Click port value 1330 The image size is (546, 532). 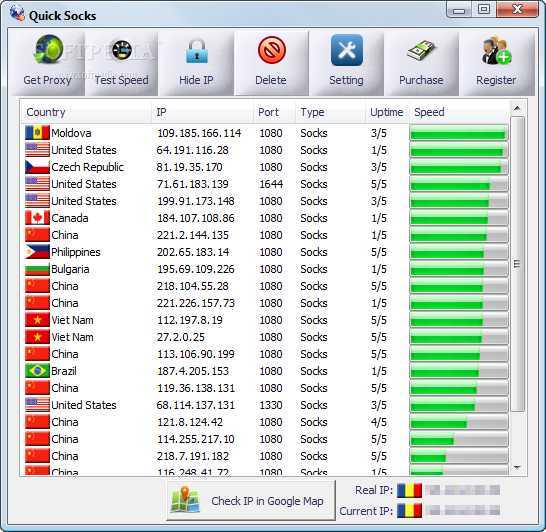point(271,405)
